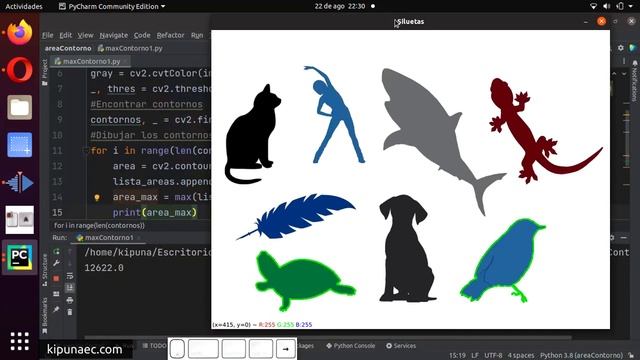The height and width of the screenshot is (360, 640).
Task: Click the 12622.0 console output line
Action: click(104, 268)
